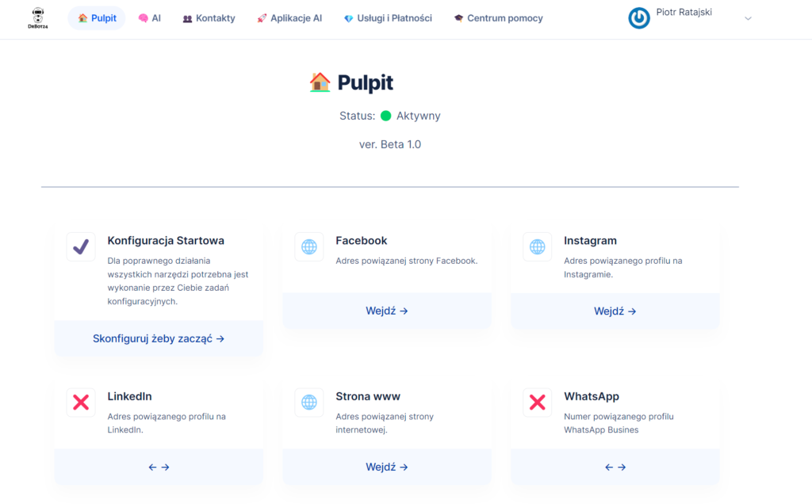Click the Facebook card globe icon
Screen dimensions: 812x504
(308, 247)
